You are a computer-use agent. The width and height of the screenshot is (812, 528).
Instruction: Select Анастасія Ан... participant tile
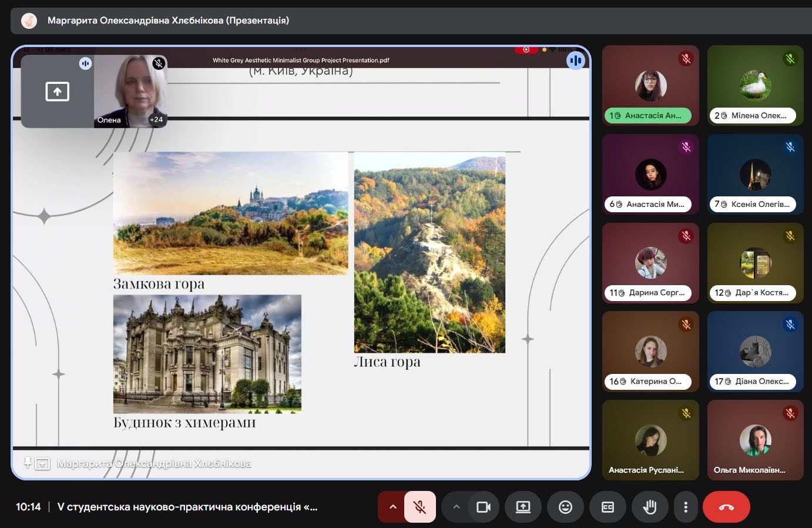650,85
